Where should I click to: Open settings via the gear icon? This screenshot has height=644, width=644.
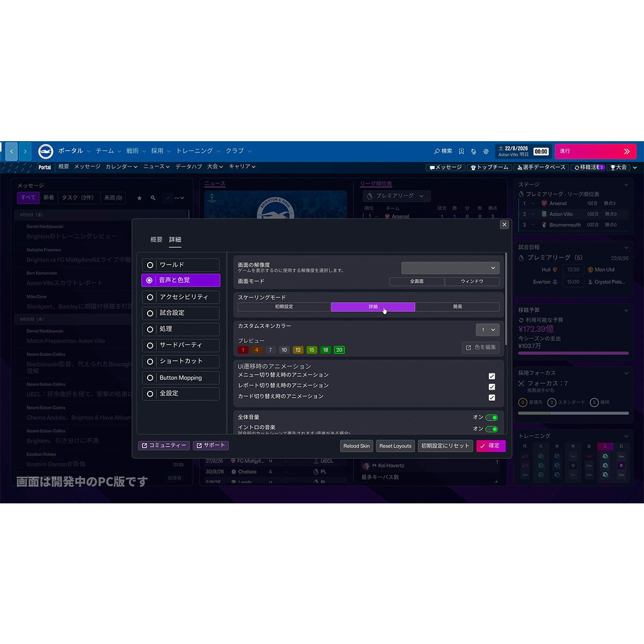click(486, 151)
